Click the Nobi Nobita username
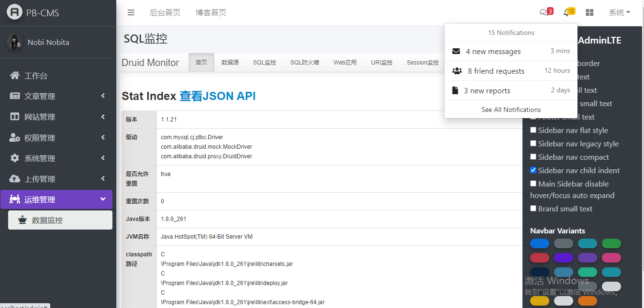This screenshot has height=308, width=644. tap(48, 42)
